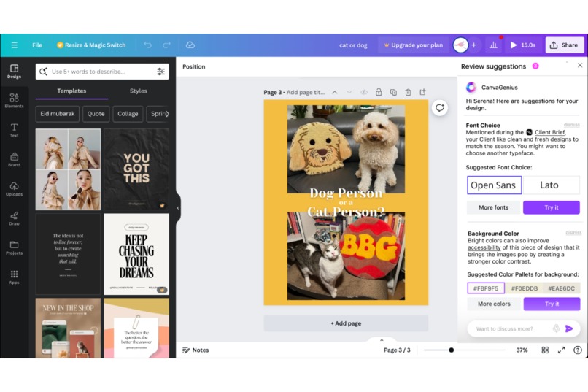Click the More colors button
The image size is (588, 392).
pyautogui.click(x=494, y=304)
